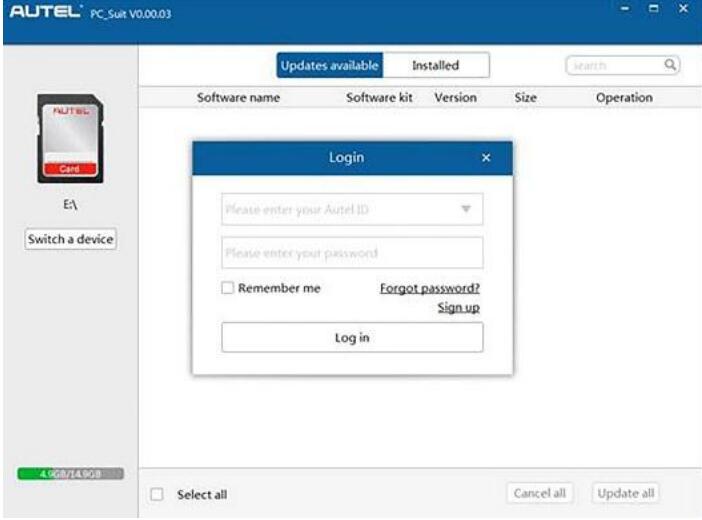Screen dimensions: 702x520
Task: Focus the Autel ID input field
Action: (x=352, y=209)
